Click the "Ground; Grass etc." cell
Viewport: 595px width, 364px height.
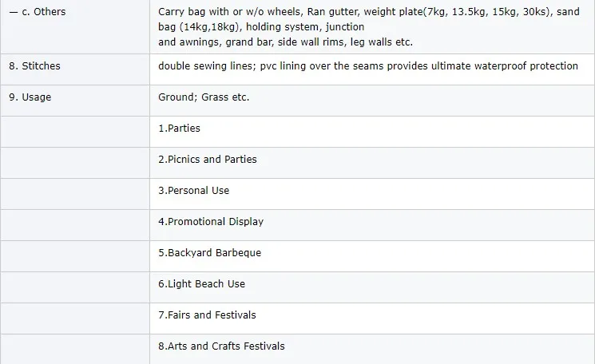[204, 97]
